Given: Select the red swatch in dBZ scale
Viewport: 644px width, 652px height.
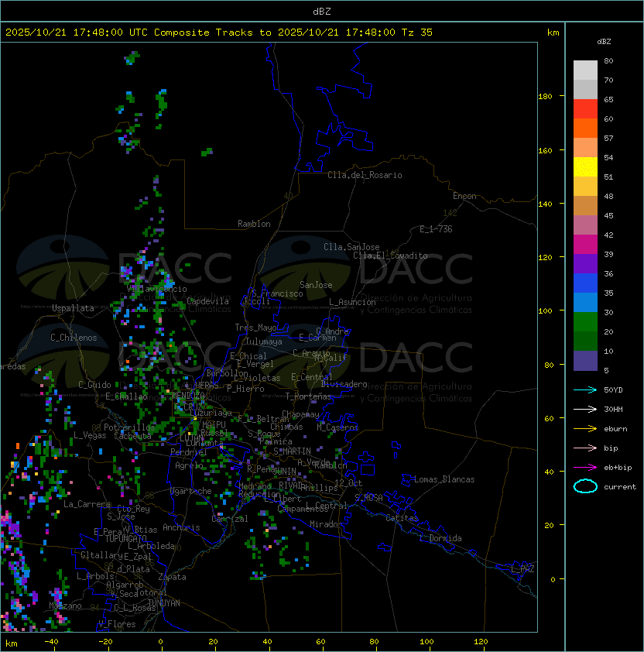Looking at the screenshot, I should pos(585,109).
